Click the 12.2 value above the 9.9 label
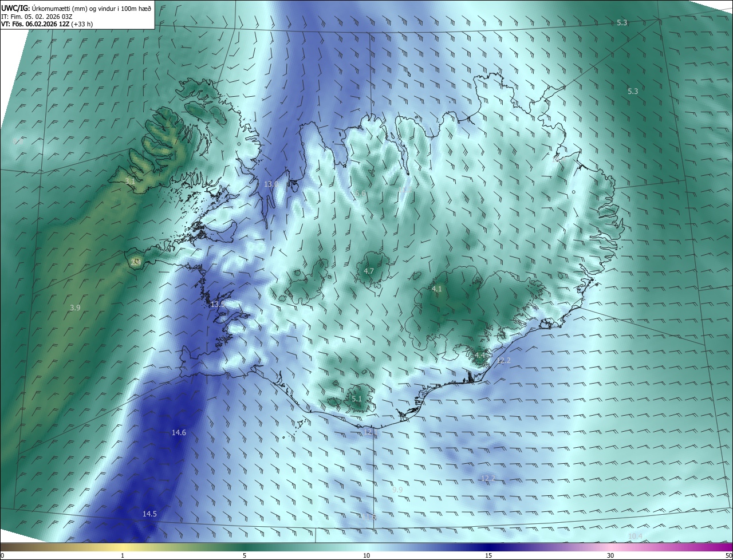 (488, 478)
